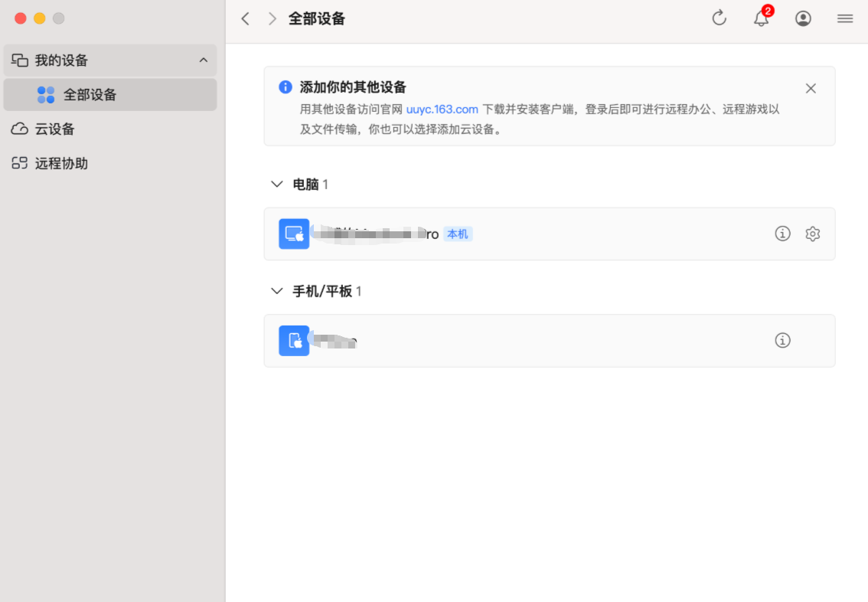The image size is (868, 602).
Task: View info for the phone device
Action: pos(782,341)
